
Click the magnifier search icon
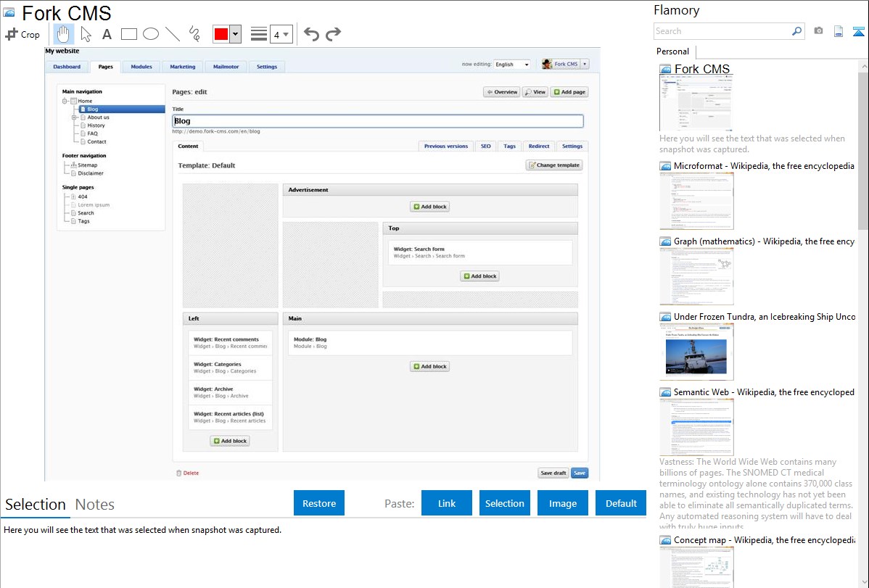pyautogui.click(x=796, y=31)
